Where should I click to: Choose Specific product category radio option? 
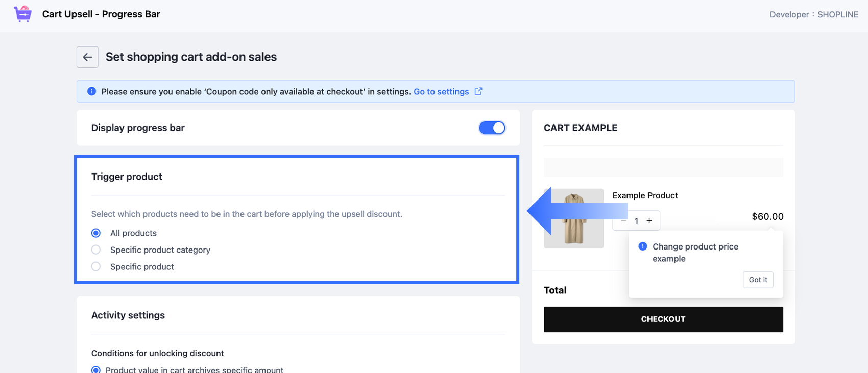pos(96,250)
